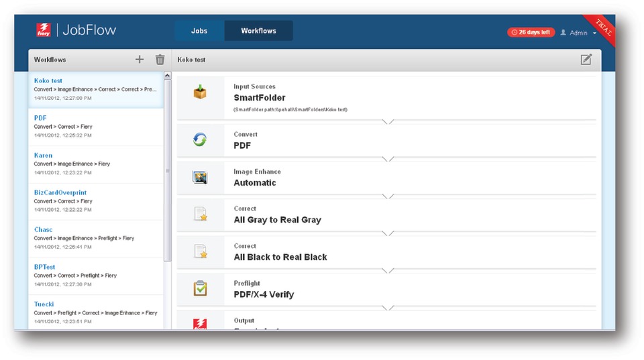Click the All Gray to Real Gray icon

click(x=201, y=214)
